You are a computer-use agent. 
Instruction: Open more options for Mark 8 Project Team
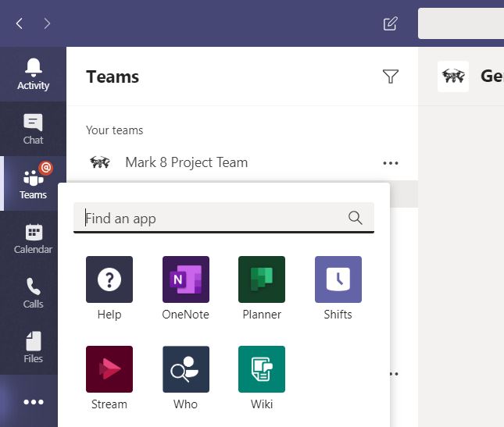[391, 163]
